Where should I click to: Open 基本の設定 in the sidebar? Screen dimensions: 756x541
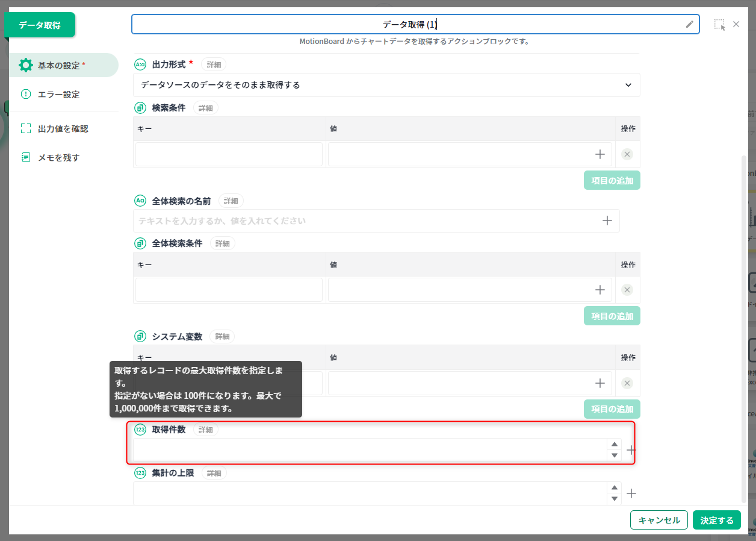click(64, 65)
